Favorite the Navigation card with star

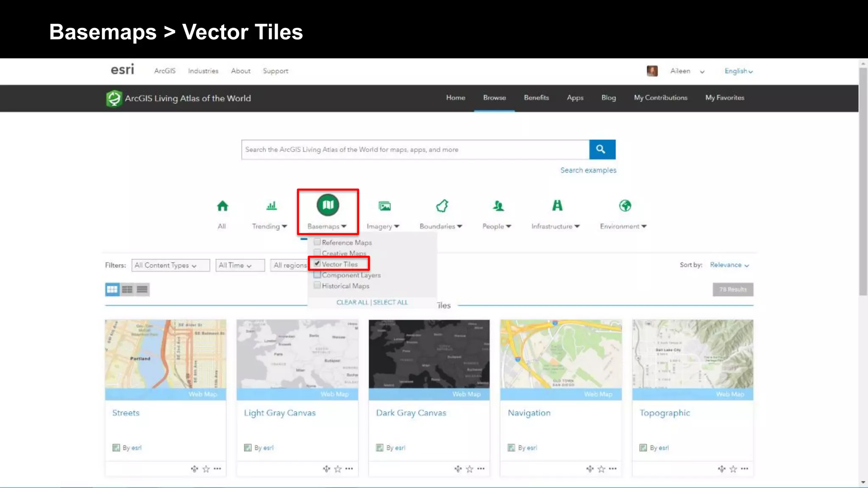601,469
